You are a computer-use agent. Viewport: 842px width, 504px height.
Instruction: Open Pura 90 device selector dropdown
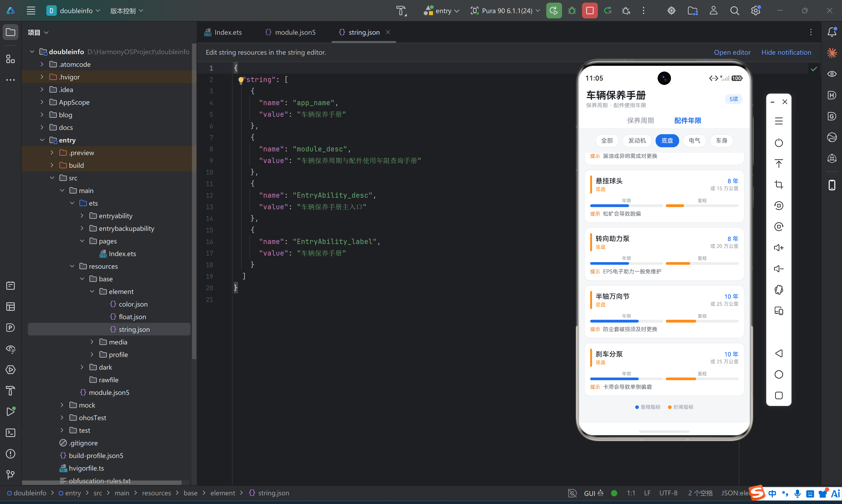tap(505, 11)
